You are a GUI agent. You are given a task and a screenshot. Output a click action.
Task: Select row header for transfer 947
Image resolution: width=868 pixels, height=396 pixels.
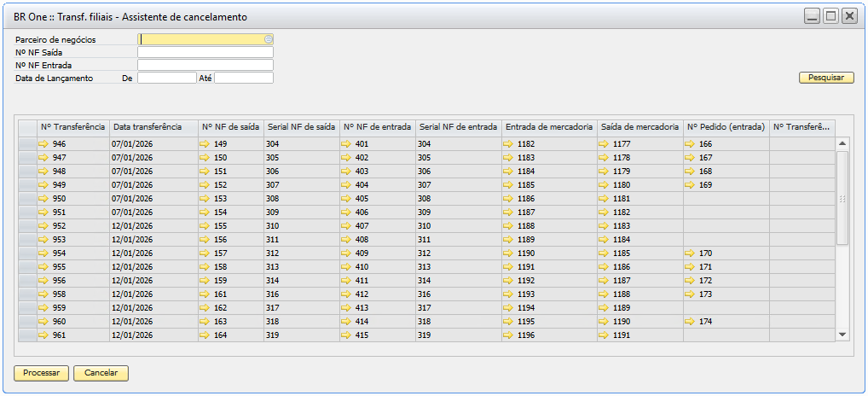coord(27,158)
